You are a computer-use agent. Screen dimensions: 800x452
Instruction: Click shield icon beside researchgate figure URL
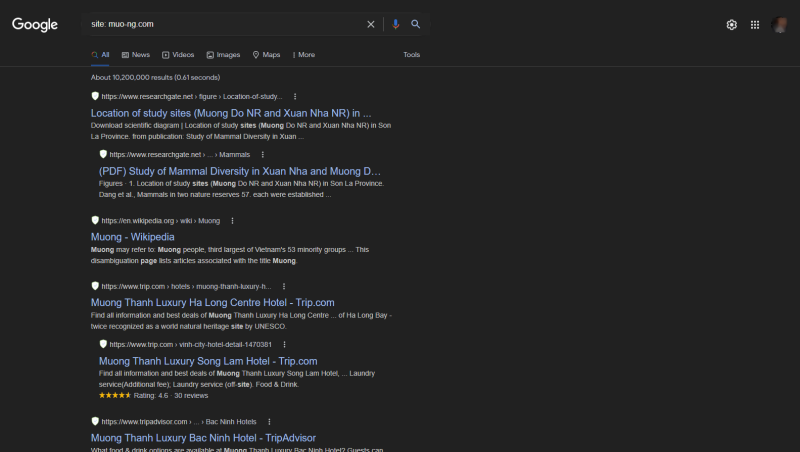tap(95, 96)
